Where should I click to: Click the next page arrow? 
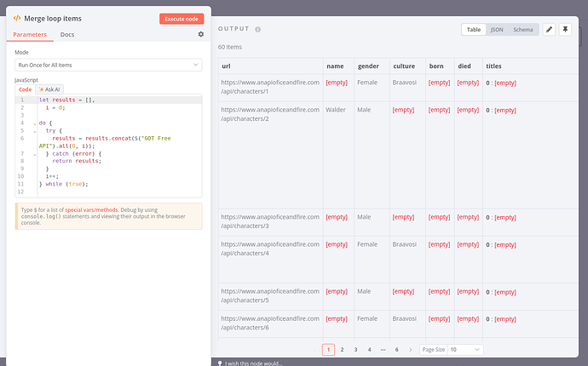[410, 349]
